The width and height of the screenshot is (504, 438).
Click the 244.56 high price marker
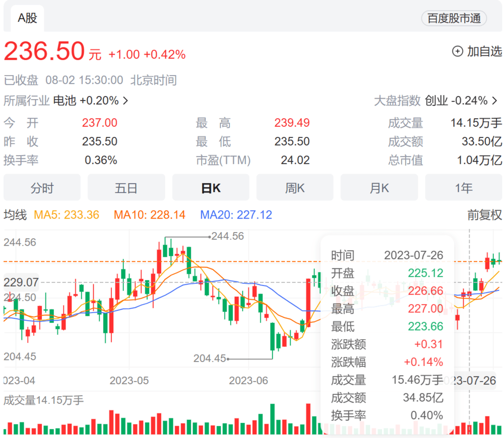pyautogui.click(x=227, y=236)
